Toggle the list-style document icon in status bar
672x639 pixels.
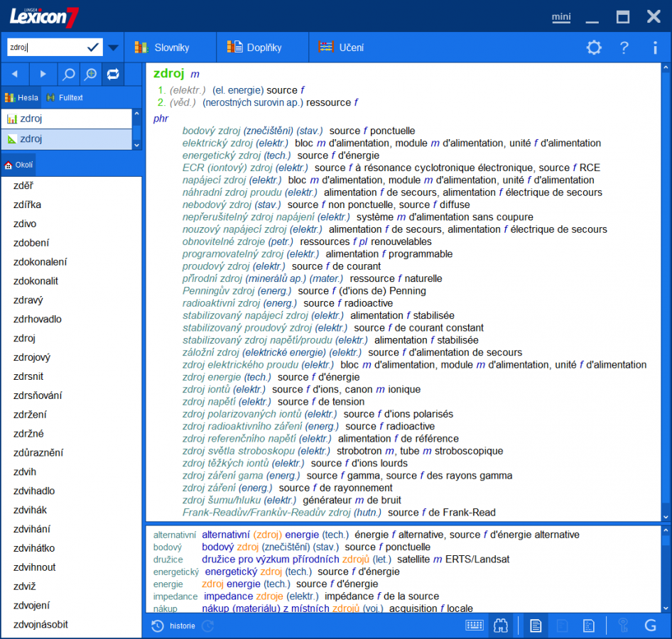(x=589, y=626)
